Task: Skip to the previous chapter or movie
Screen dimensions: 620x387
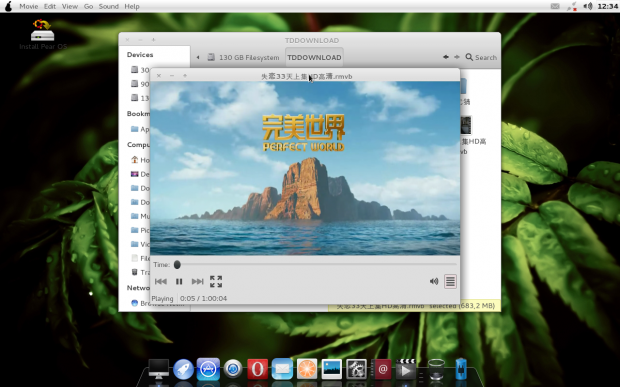Action: (x=161, y=281)
